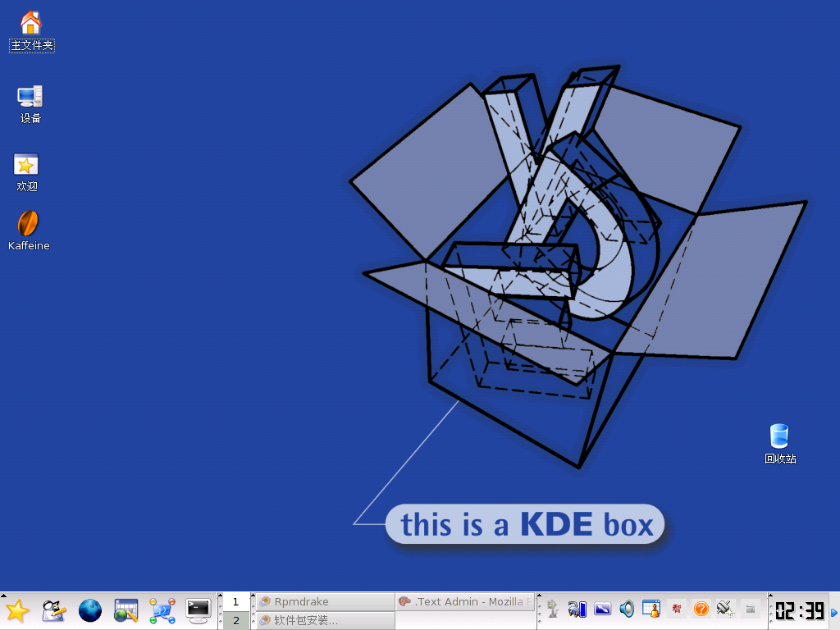Open the 主文件夹 home folder icon

pyautogui.click(x=31, y=23)
